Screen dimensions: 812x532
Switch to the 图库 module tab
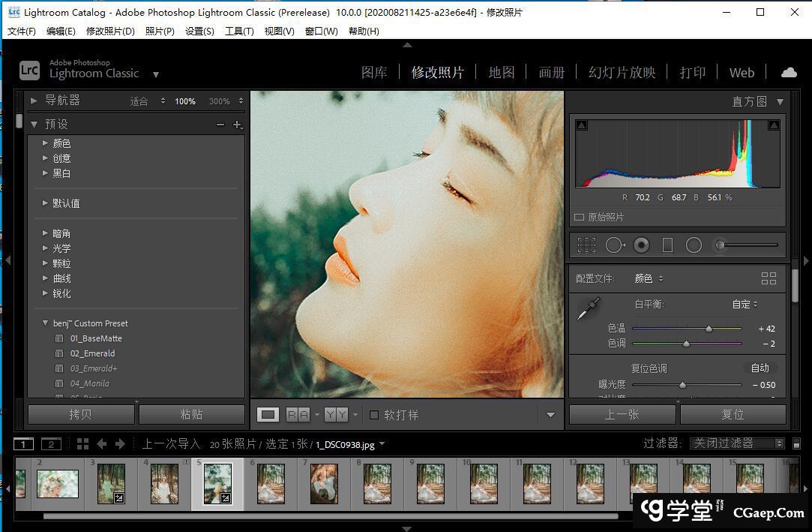pyautogui.click(x=374, y=73)
